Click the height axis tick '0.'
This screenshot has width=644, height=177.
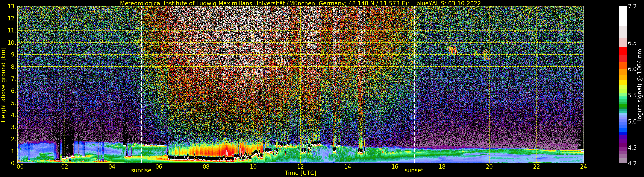tap(14, 163)
